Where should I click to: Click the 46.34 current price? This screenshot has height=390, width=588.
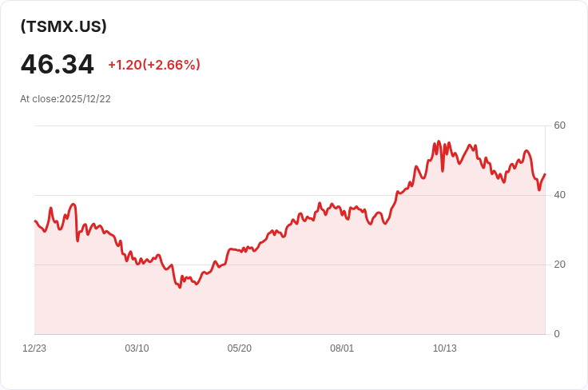57,65
